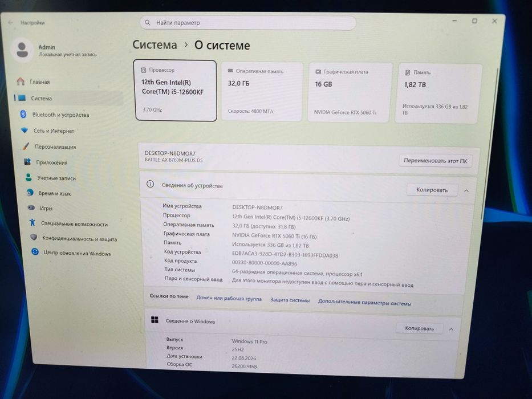Viewport: 532px width, 399px height.
Task: Click OS build value 26200.9168
Action: click(x=244, y=367)
